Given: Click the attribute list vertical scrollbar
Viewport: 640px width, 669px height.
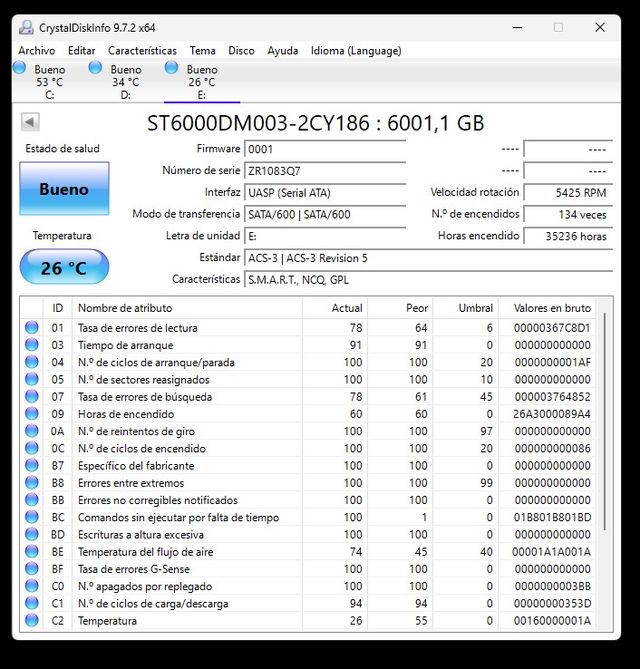Looking at the screenshot, I should (605, 422).
